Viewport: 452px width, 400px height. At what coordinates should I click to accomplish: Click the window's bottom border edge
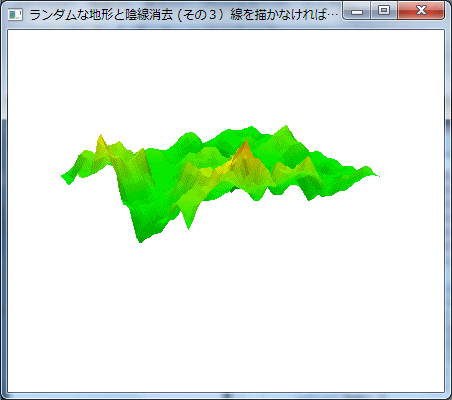click(x=226, y=396)
